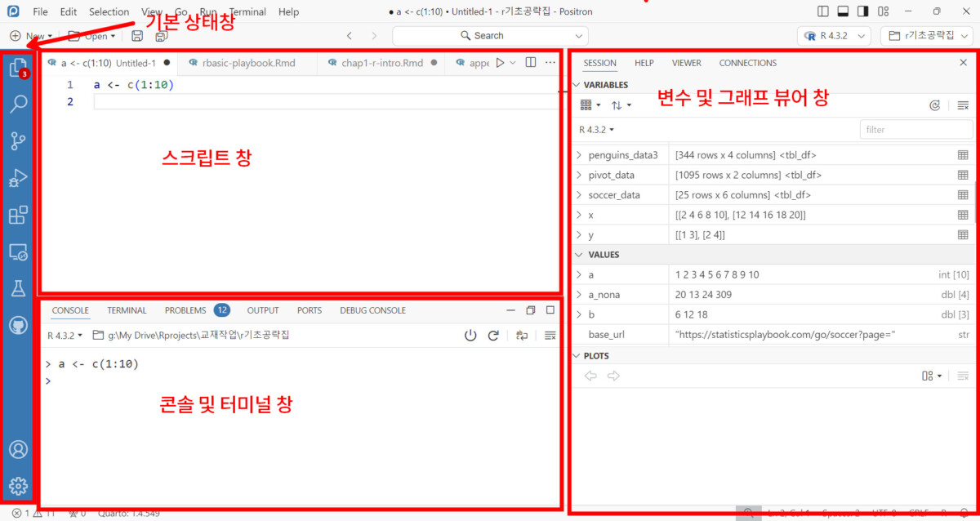Open the variables grouping dropdown

(x=590, y=105)
